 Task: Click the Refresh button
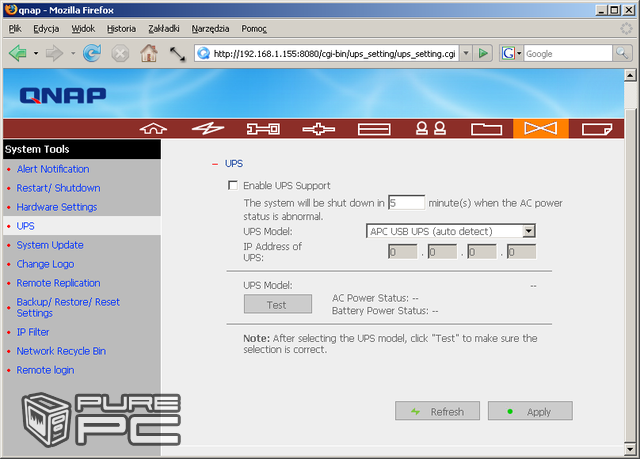coord(437,411)
